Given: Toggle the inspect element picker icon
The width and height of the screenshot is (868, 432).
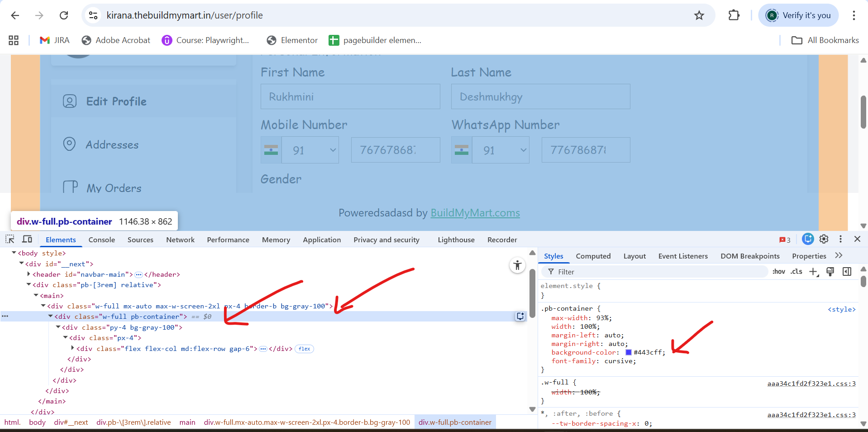Looking at the screenshot, I should coord(10,239).
